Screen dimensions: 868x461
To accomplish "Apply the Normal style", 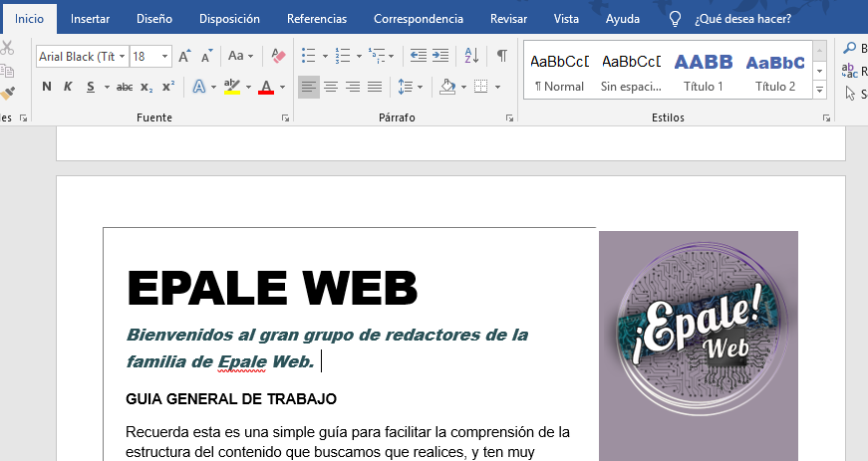I will [559, 71].
